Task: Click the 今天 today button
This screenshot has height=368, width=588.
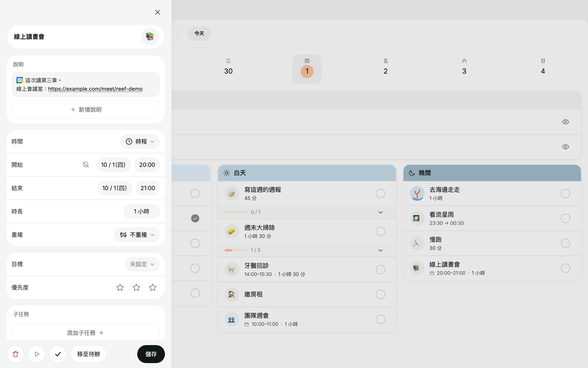Action: point(199,33)
